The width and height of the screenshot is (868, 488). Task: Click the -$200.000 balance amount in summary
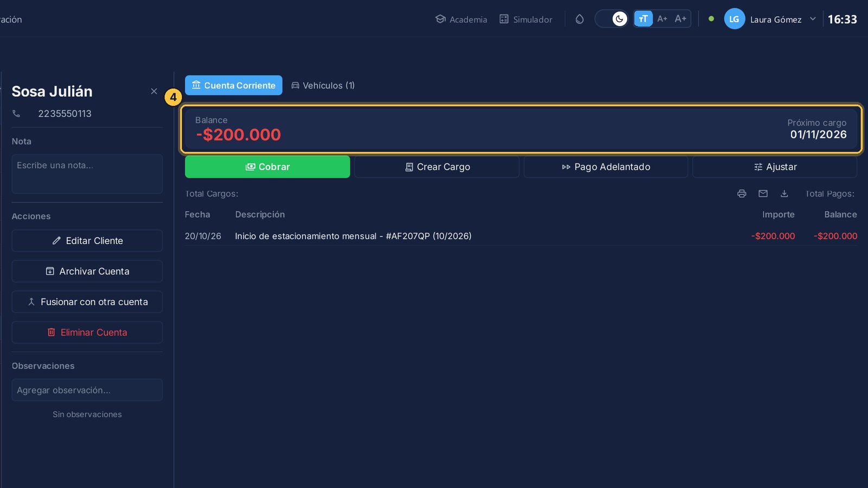pos(239,135)
